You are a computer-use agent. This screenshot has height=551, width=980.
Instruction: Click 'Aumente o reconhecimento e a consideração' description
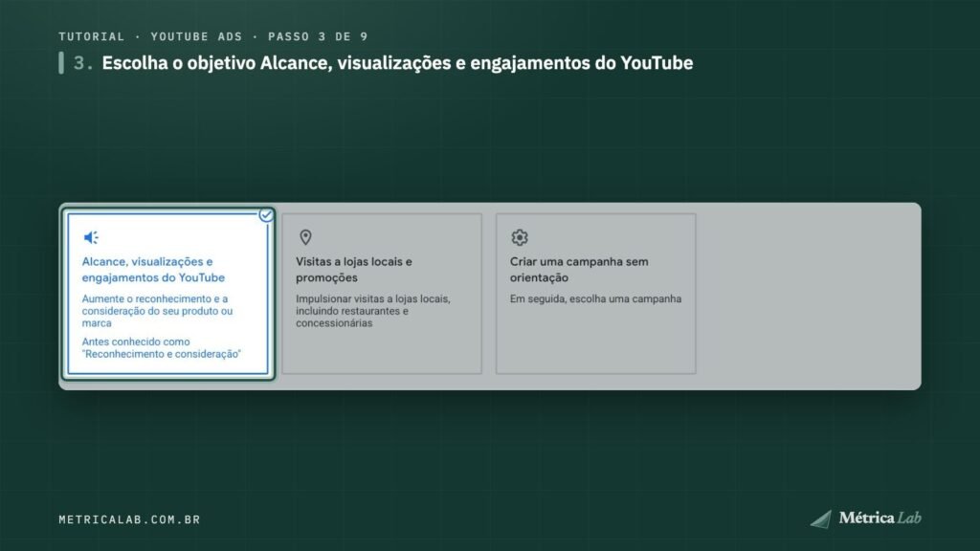(x=157, y=311)
